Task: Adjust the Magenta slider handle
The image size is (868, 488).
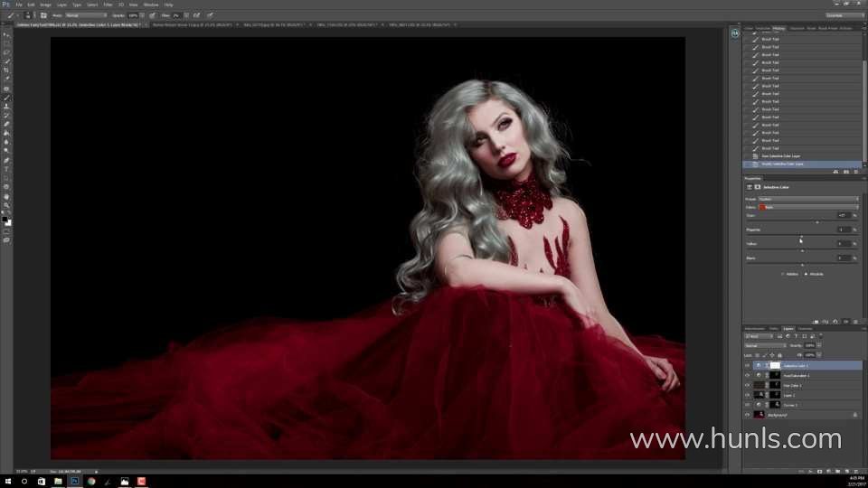Action: point(802,237)
